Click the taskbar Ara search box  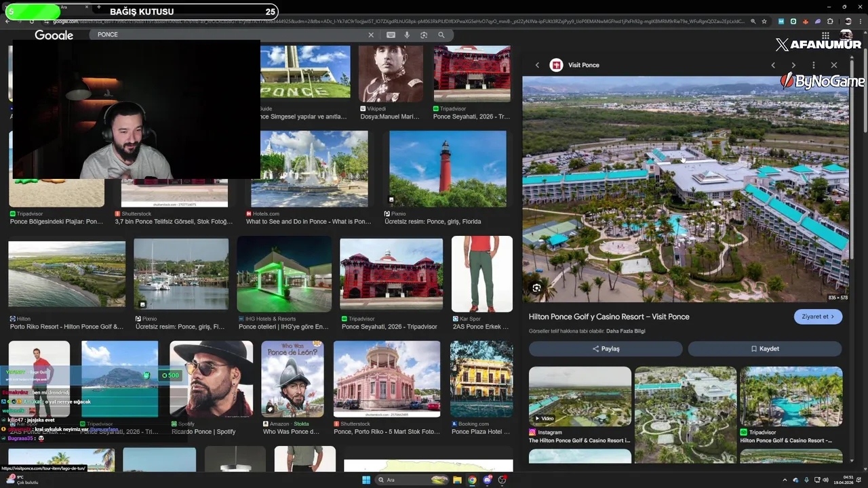point(413,481)
